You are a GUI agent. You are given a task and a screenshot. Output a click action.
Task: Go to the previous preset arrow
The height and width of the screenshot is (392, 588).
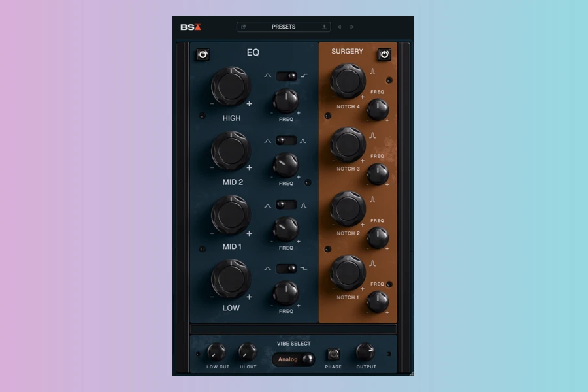click(x=339, y=27)
